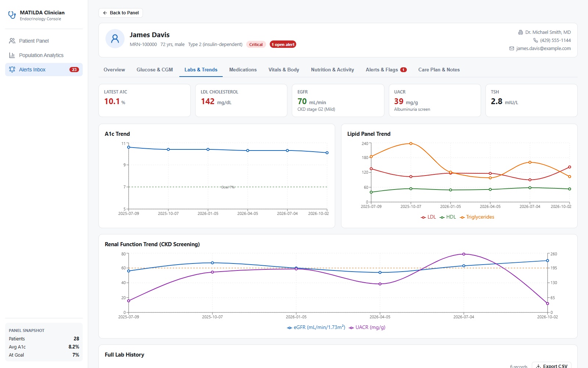The width and height of the screenshot is (588, 368).
Task: Toggle the UACR legend entry
Action: click(x=367, y=328)
